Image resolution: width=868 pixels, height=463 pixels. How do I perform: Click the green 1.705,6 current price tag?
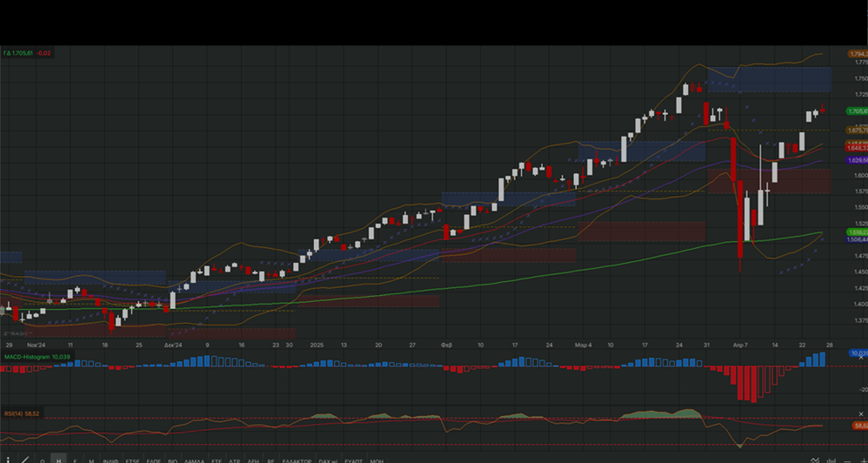pos(858,111)
